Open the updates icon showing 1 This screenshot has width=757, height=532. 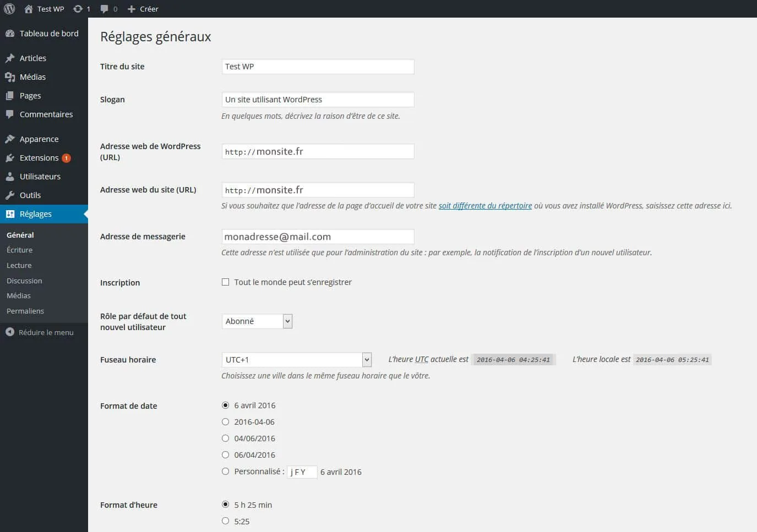coord(78,9)
